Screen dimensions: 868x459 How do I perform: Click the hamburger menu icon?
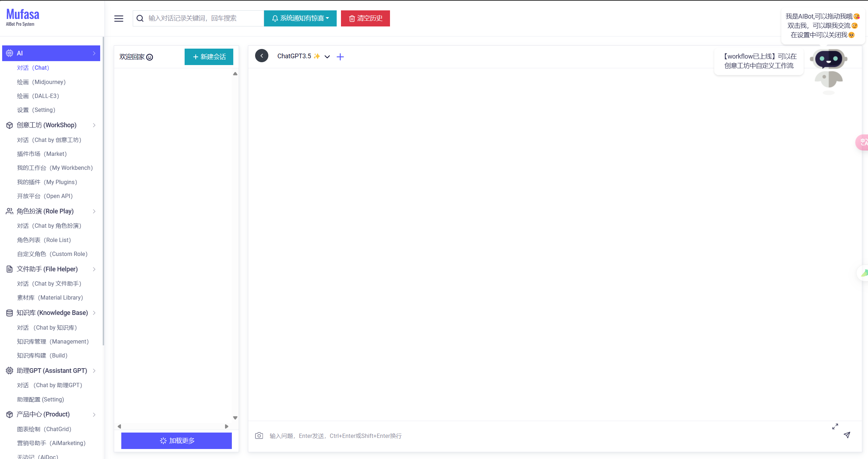point(119,19)
